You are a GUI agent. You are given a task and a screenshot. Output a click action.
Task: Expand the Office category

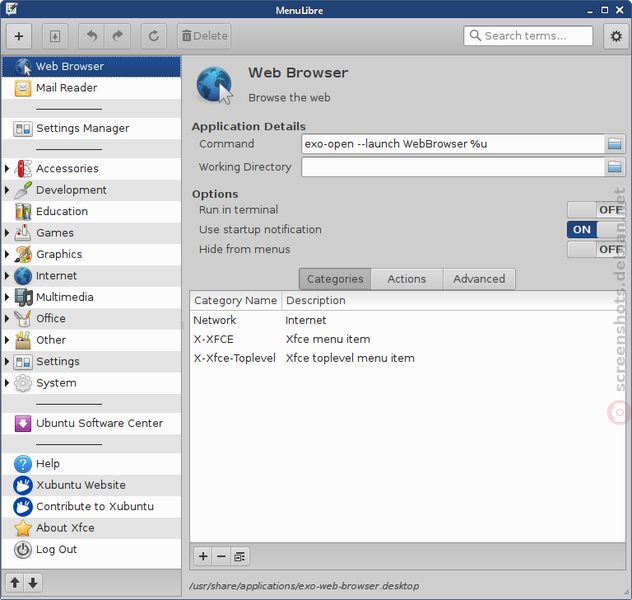click(7, 318)
